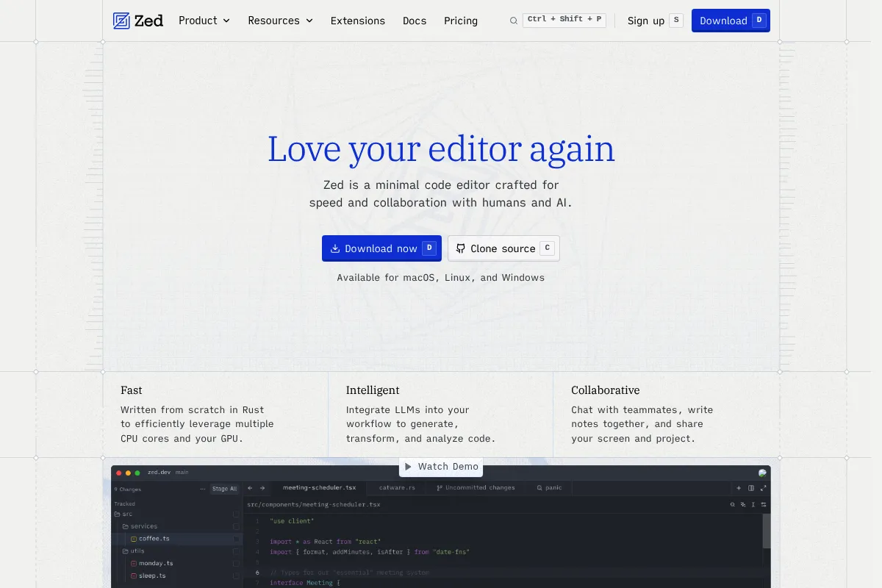Click the Fast feature heading
882x588 pixels.
pyautogui.click(x=132, y=390)
